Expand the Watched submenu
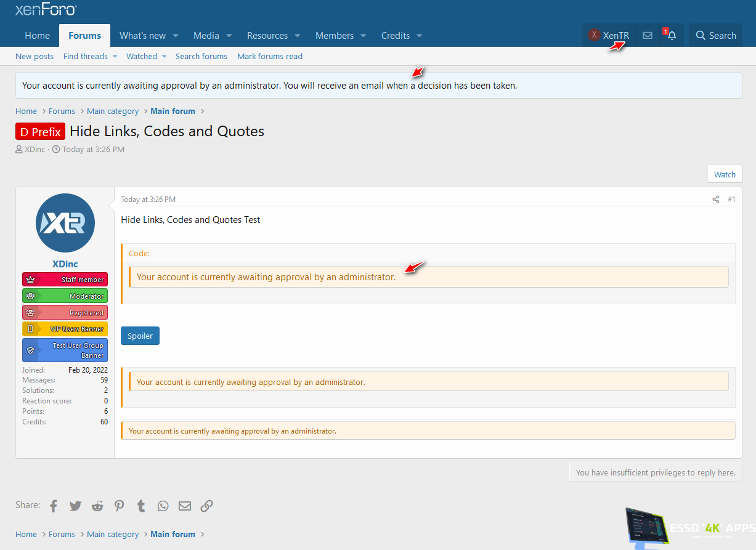The image size is (756, 550). pos(164,56)
